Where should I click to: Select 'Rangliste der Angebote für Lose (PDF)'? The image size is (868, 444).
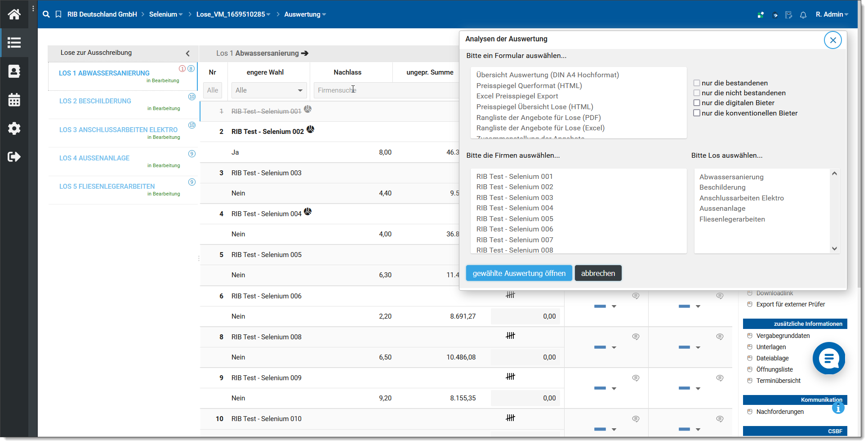coord(539,117)
